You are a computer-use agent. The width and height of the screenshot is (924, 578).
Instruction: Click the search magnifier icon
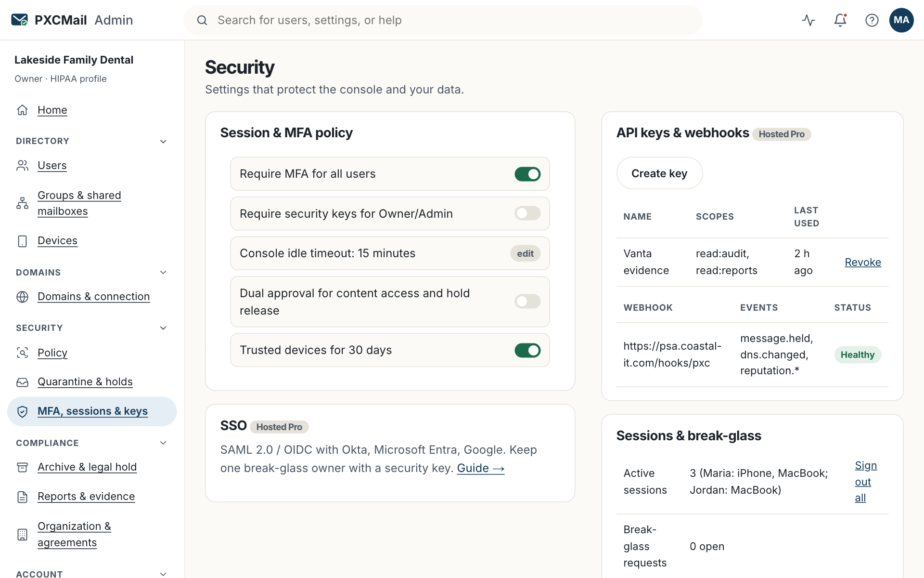click(x=202, y=20)
